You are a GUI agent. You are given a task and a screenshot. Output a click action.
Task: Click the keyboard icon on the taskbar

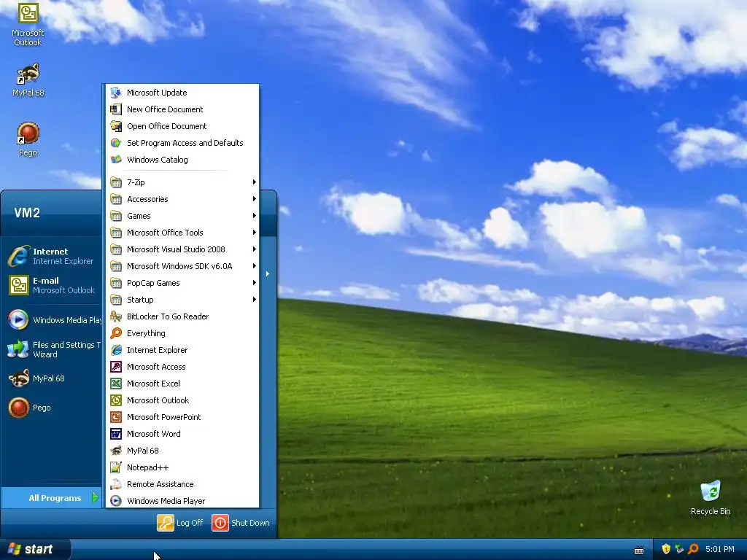coord(639,551)
